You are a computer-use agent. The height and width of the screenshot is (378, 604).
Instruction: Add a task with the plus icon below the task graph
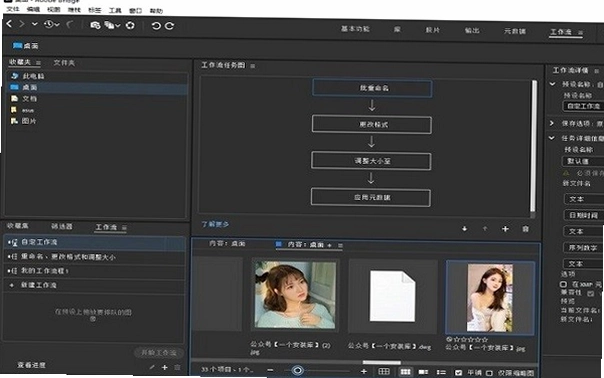(505, 229)
